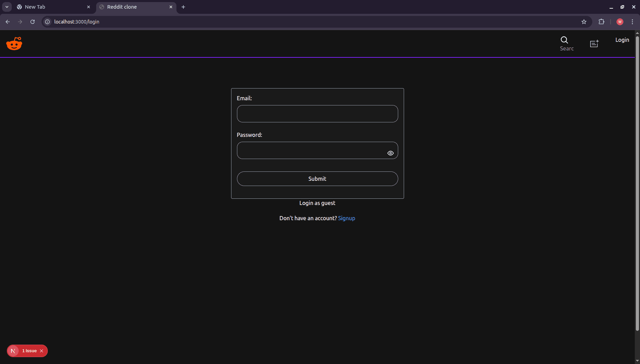Viewport: 640px width, 364px height.
Task: Click the Email: label
Action: pyautogui.click(x=244, y=99)
